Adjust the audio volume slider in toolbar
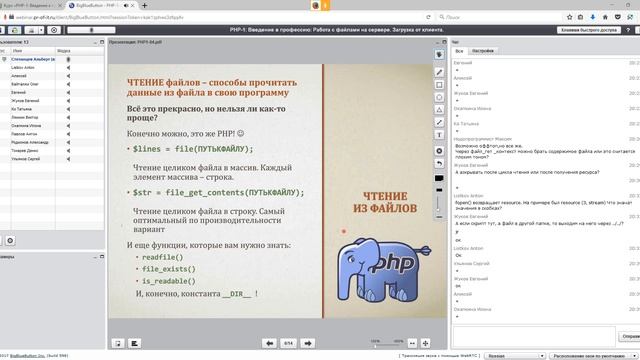Screen dimensions: 640x360 (x=91, y=30)
